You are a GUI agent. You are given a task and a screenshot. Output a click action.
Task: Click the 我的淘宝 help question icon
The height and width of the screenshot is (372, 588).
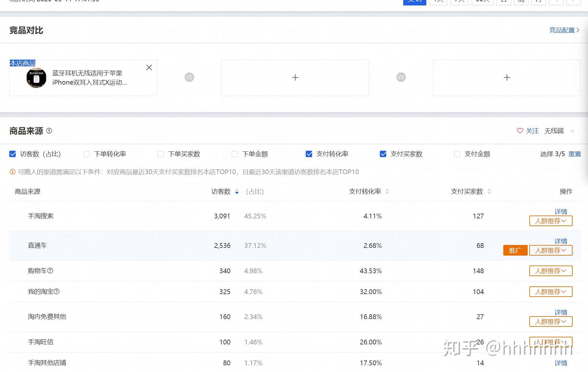pyautogui.click(x=57, y=292)
